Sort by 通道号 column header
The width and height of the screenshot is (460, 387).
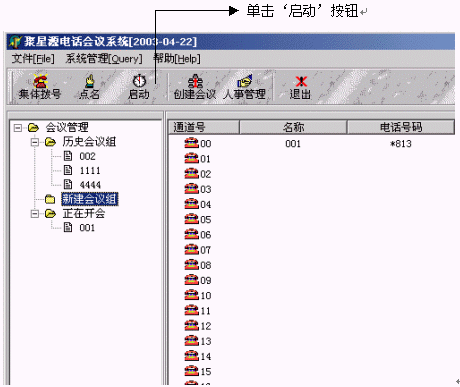(x=203, y=127)
